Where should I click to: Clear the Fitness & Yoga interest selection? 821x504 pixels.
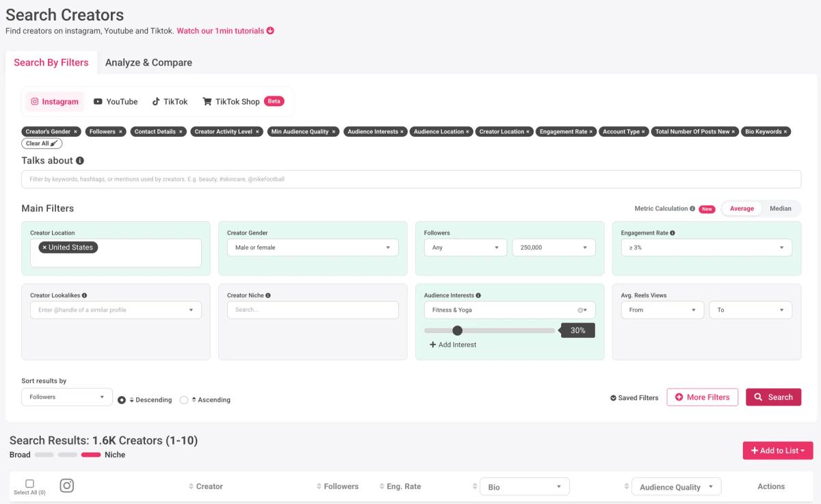pos(580,310)
